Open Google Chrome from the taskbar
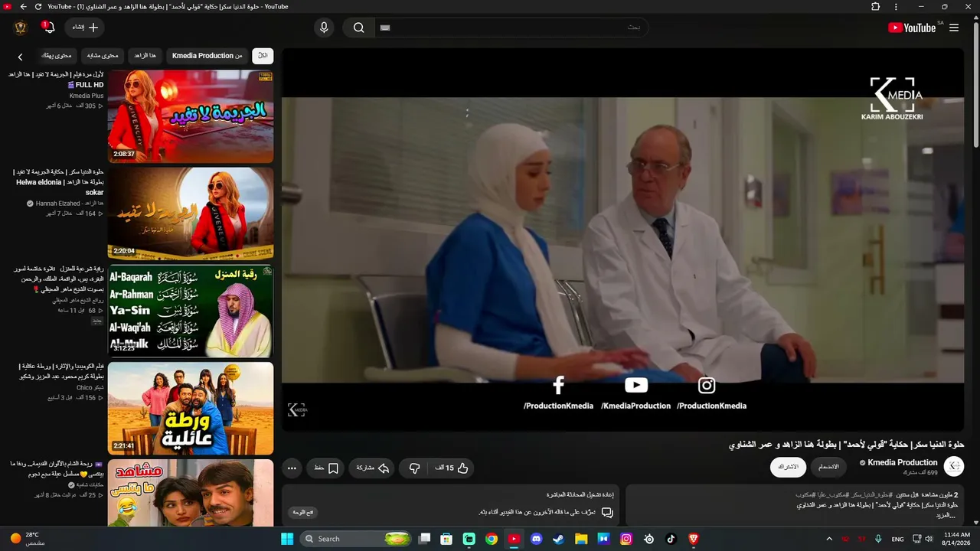980x551 pixels. (x=492, y=539)
